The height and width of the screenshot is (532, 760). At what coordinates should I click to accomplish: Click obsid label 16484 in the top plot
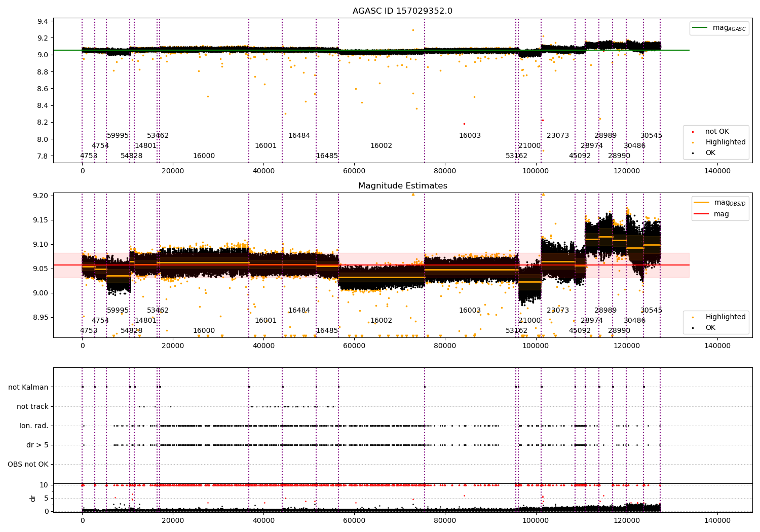tap(299, 136)
